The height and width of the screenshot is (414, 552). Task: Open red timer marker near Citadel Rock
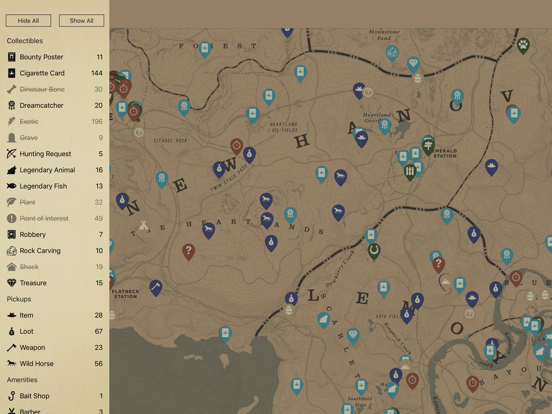[x=237, y=146]
